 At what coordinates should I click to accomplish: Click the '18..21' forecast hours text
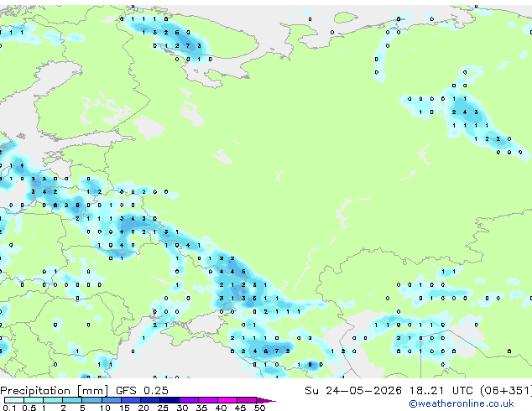(x=426, y=391)
